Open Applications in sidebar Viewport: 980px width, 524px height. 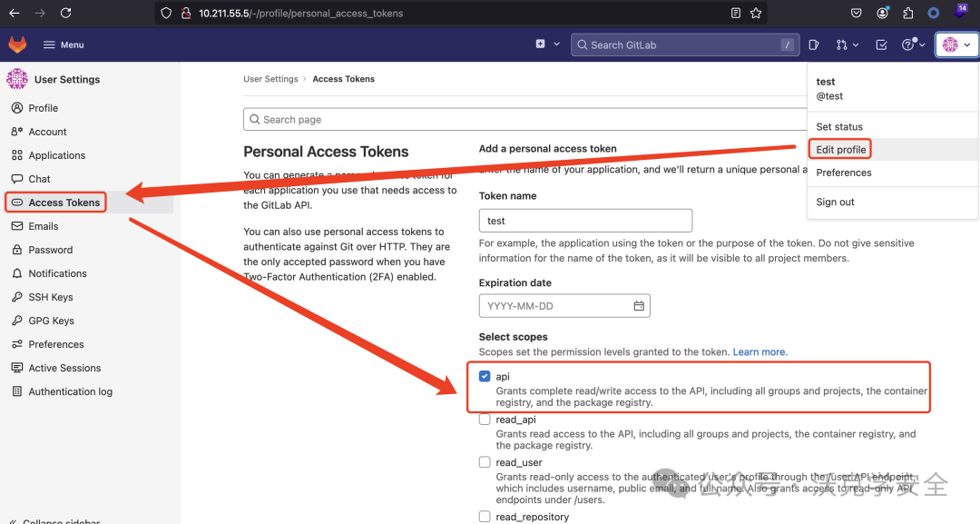[x=57, y=155]
